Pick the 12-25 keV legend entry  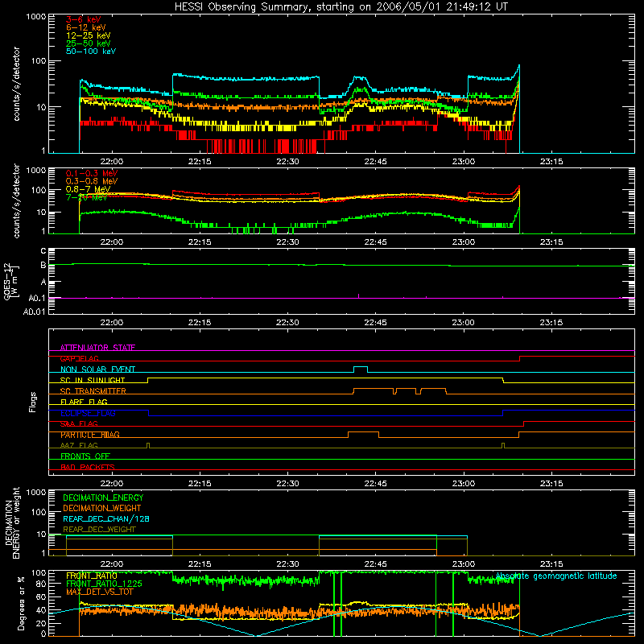(88, 35)
